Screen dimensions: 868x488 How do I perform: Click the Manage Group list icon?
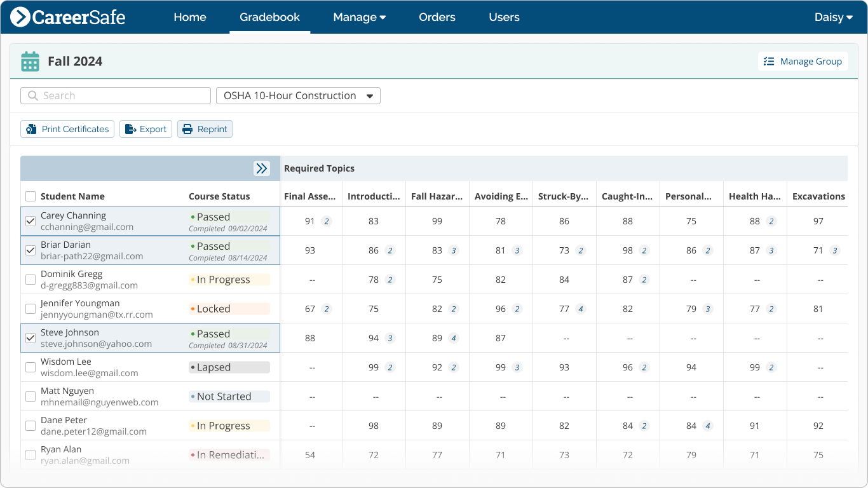[x=768, y=61]
